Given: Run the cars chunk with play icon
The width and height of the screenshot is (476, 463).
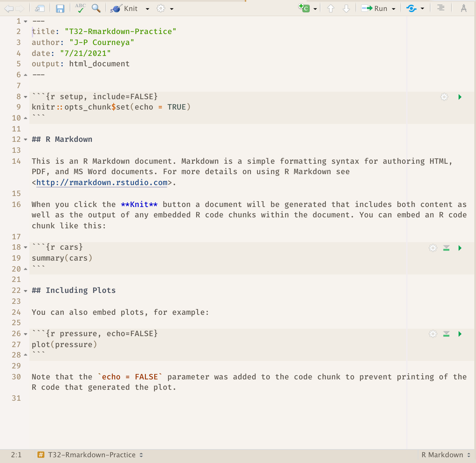Looking at the screenshot, I should [460, 248].
